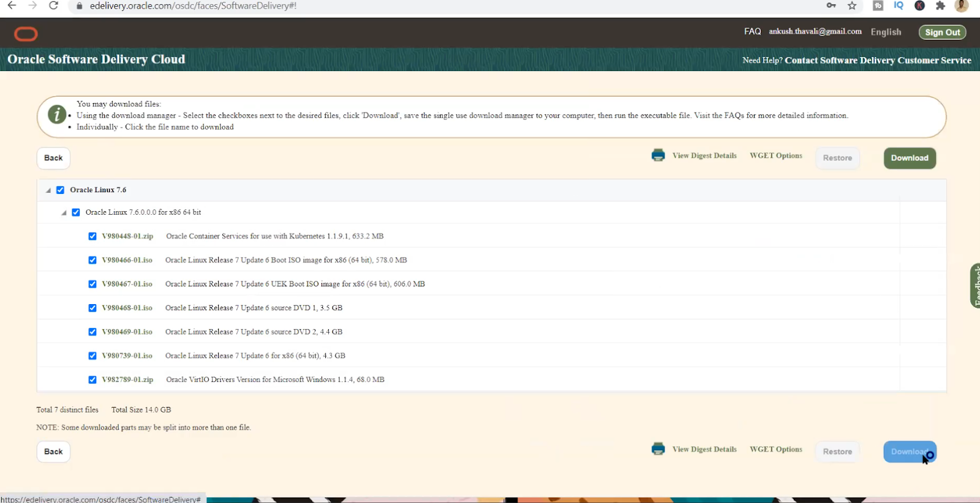Open Contact Software Delivery Customer Service link
980x503 pixels.
(878, 60)
